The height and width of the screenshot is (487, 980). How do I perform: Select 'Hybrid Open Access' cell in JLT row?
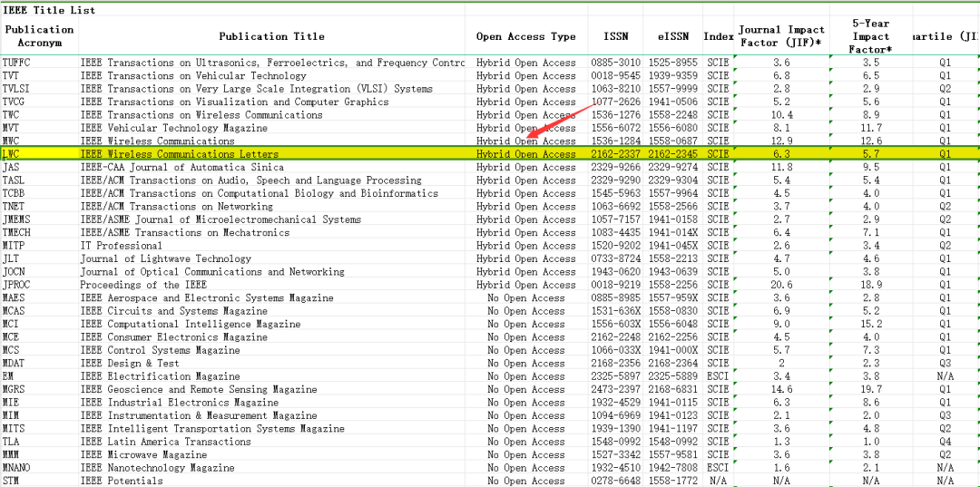click(x=526, y=258)
